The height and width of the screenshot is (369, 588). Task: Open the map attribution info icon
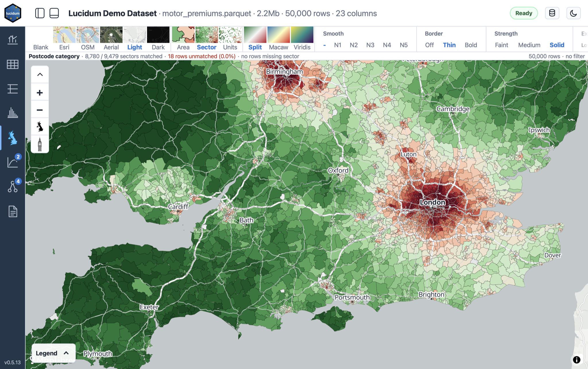[x=577, y=360]
